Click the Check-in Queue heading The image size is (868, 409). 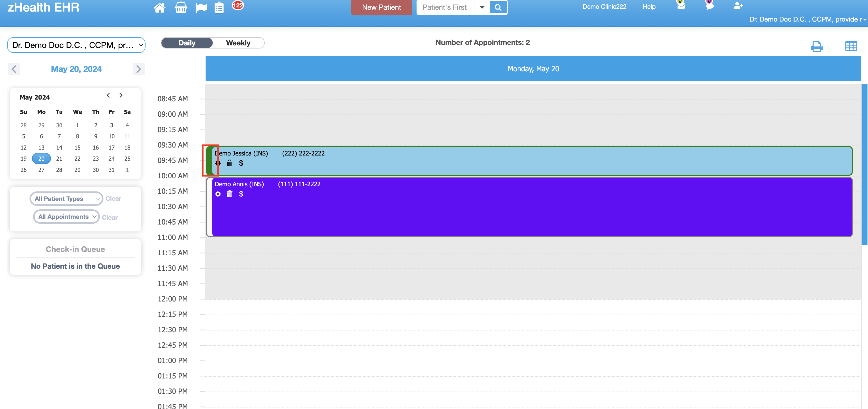pyautogui.click(x=75, y=249)
